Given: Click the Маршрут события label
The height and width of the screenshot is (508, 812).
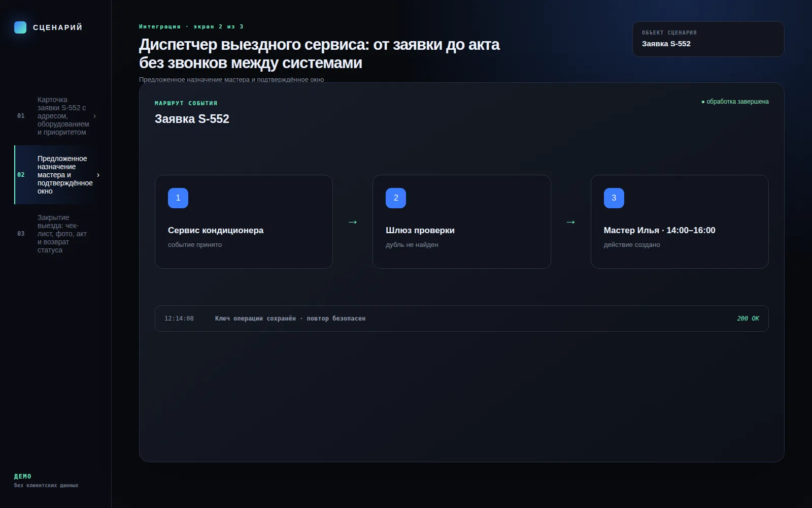Looking at the screenshot, I should point(186,103).
